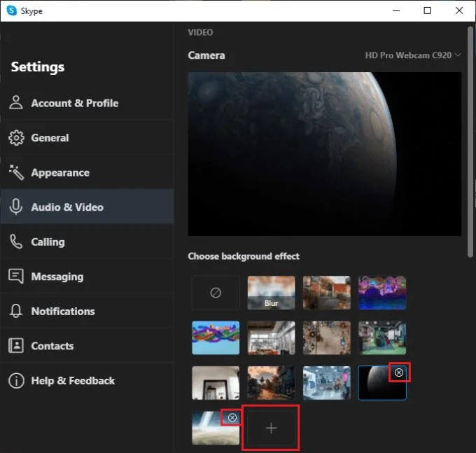The height and width of the screenshot is (453, 476).
Task: Choose the bright office interior background
Action: pyautogui.click(x=271, y=337)
